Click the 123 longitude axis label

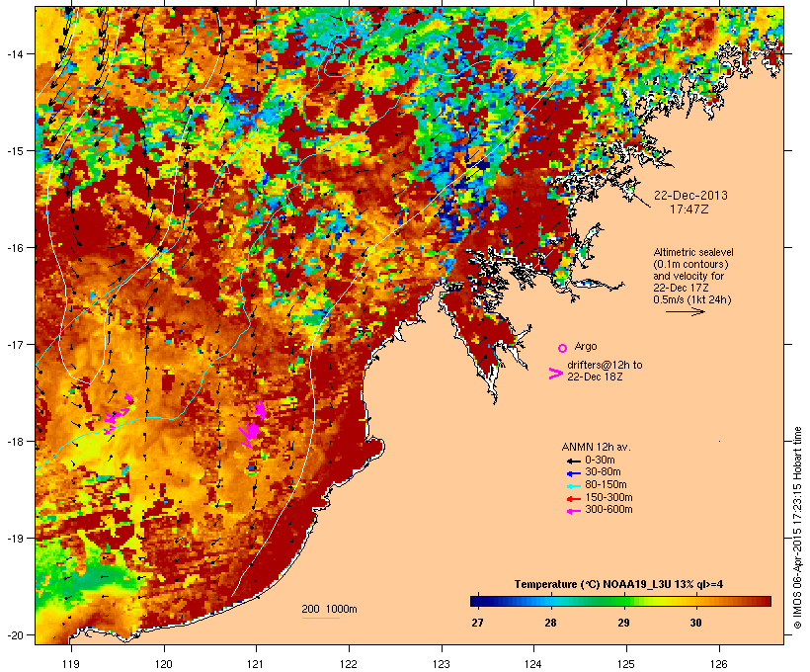click(442, 664)
